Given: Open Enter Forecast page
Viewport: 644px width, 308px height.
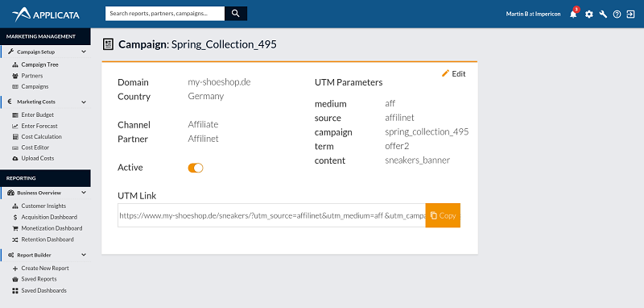Looking at the screenshot, I should click(39, 127).
